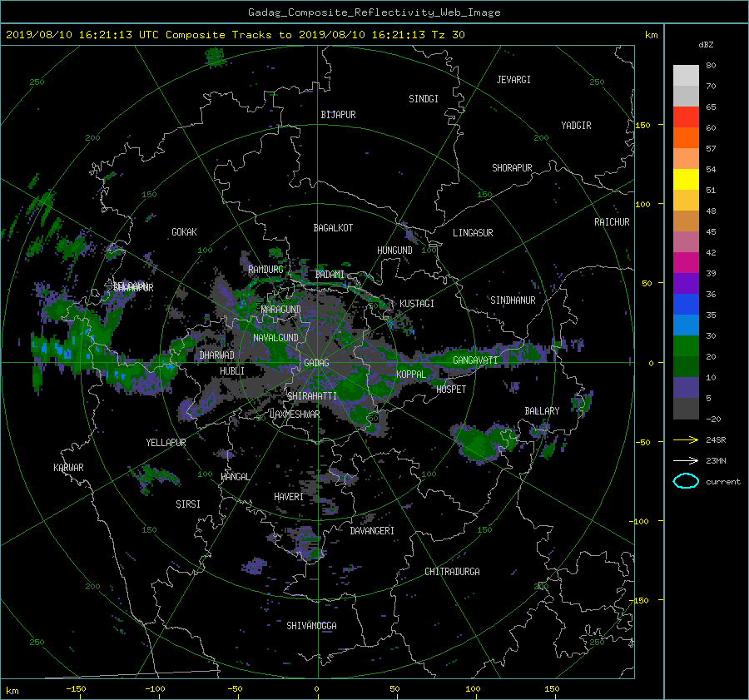Select the yellow 54 dBZ color swatch

tap(686, 180)
